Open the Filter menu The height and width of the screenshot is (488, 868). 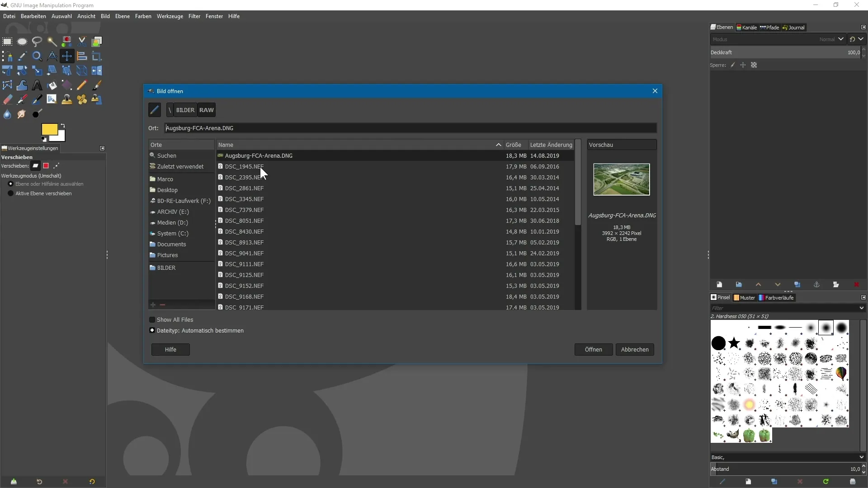[x=194, y=16]
